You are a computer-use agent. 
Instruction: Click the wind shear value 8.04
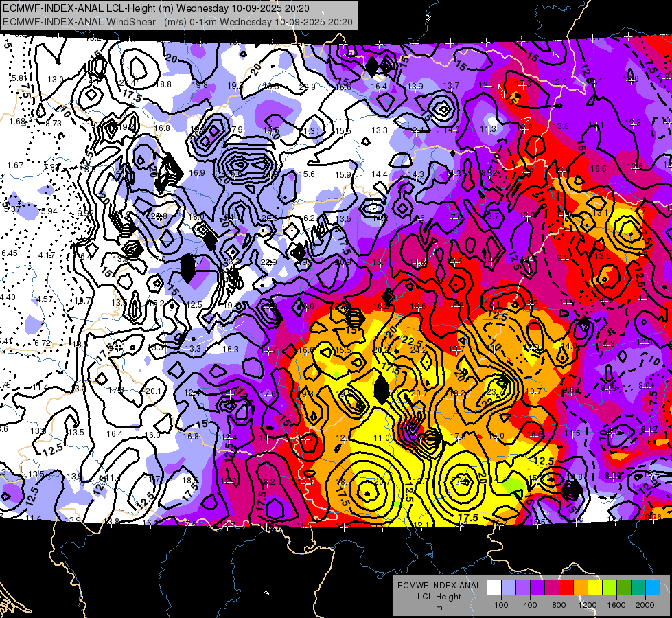(x=647, y=386)
